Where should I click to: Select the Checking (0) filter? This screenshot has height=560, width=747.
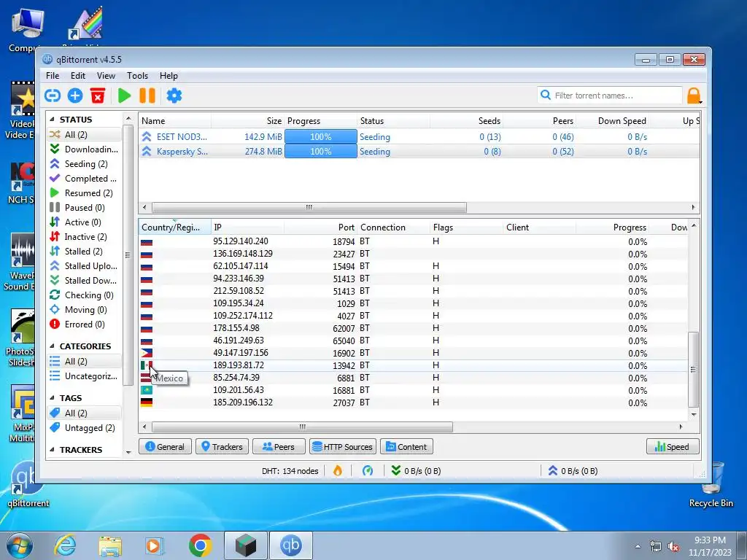click(85, 295)
